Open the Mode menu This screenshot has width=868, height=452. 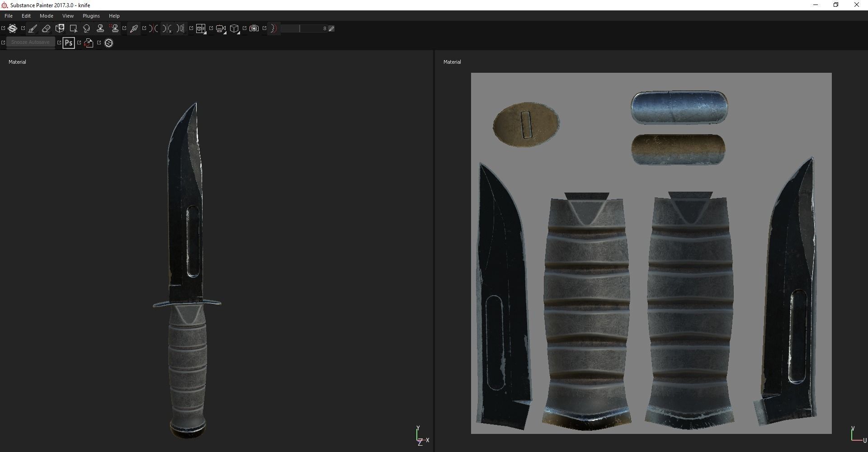[47, 16]
